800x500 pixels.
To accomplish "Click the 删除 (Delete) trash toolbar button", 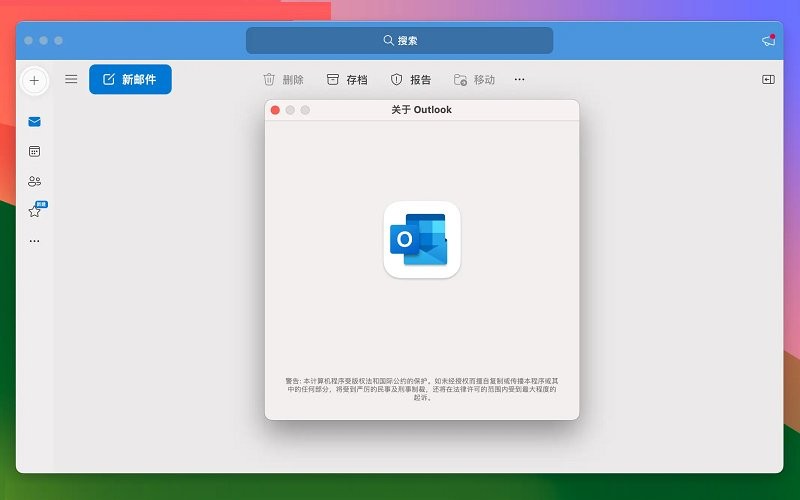I will point(283,80).
